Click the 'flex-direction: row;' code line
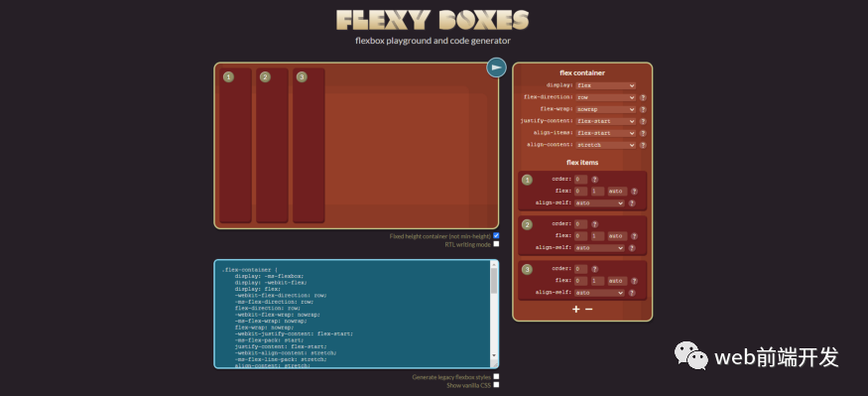 click(268, 308)
